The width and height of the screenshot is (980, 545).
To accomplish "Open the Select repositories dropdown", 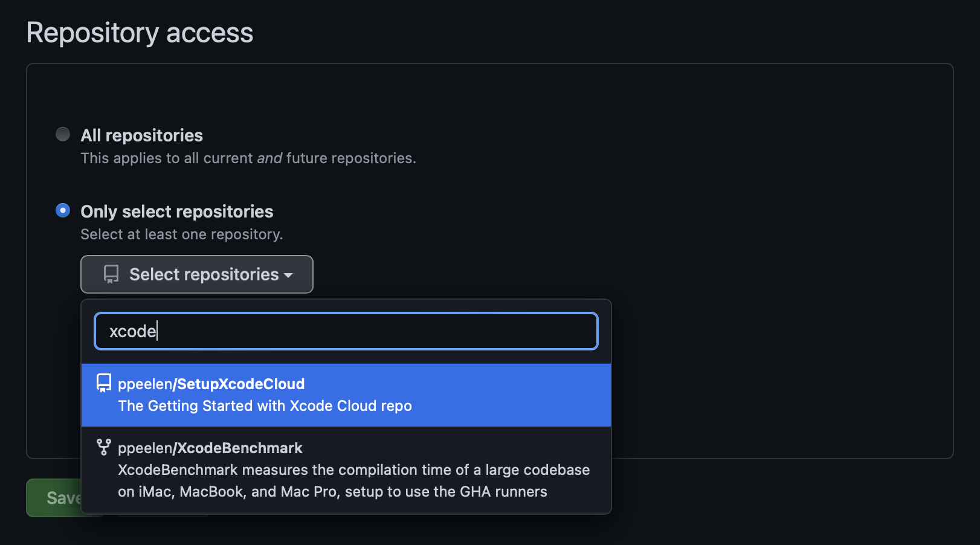I will click(197, 274).
